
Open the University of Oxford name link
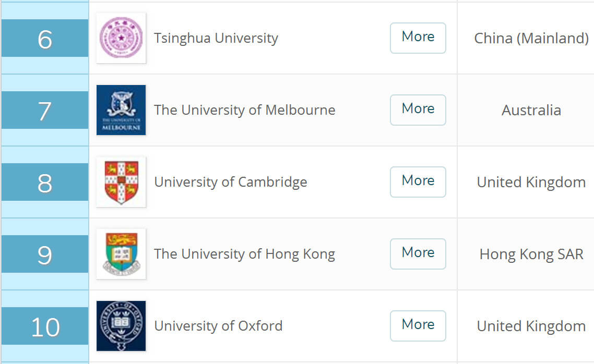pos(218,326)
